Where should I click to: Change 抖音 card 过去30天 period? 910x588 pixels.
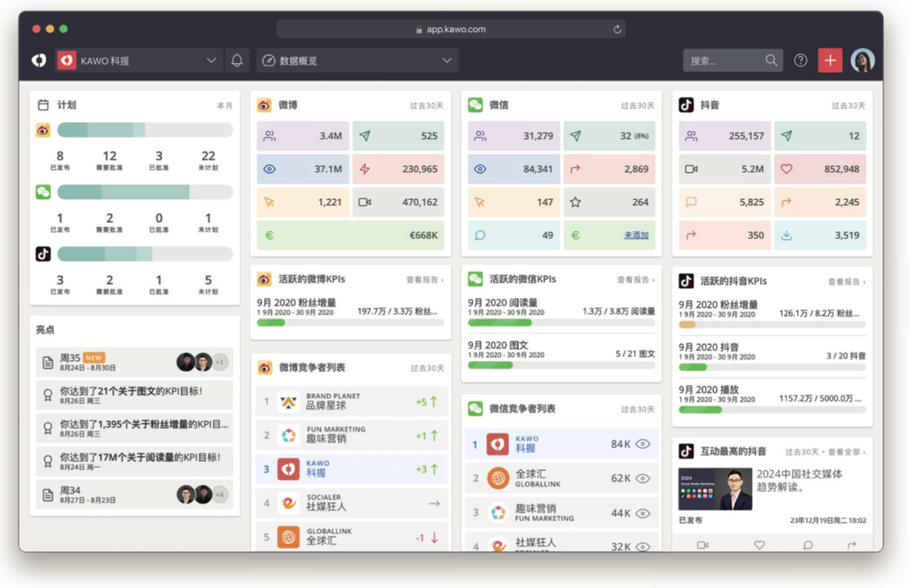[x=848, y=105]
